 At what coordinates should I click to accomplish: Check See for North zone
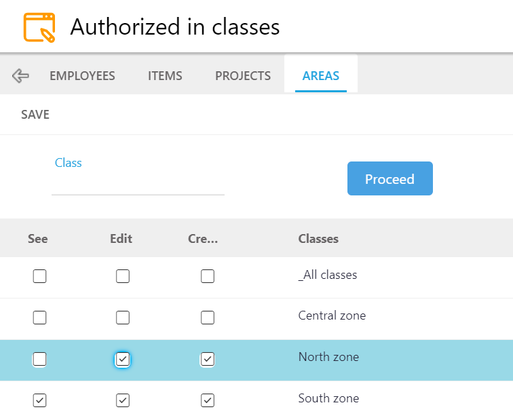click(x=39, y=359)
